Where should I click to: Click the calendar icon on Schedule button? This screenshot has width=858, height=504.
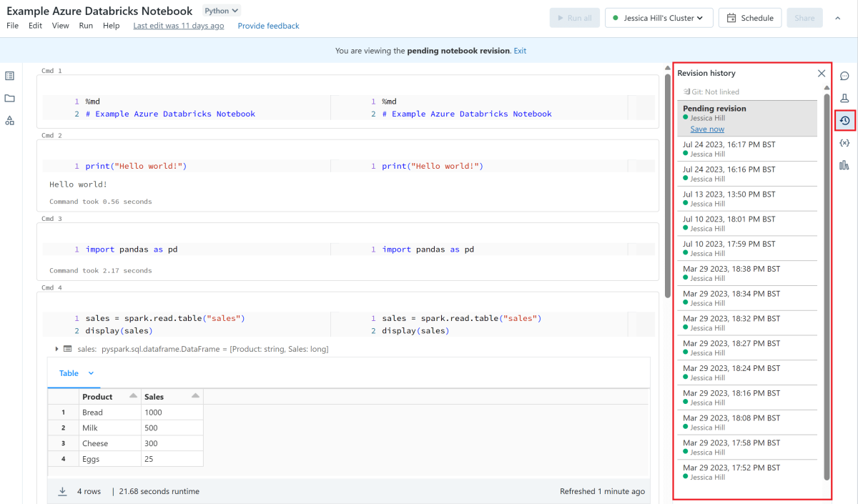pos(731,18)
